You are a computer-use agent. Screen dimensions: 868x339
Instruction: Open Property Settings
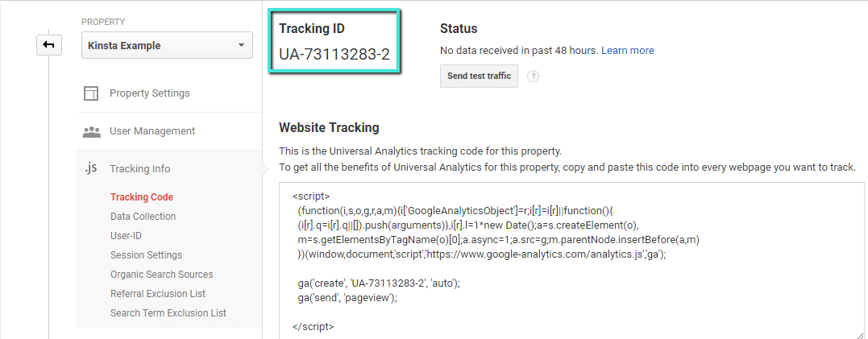150,93
